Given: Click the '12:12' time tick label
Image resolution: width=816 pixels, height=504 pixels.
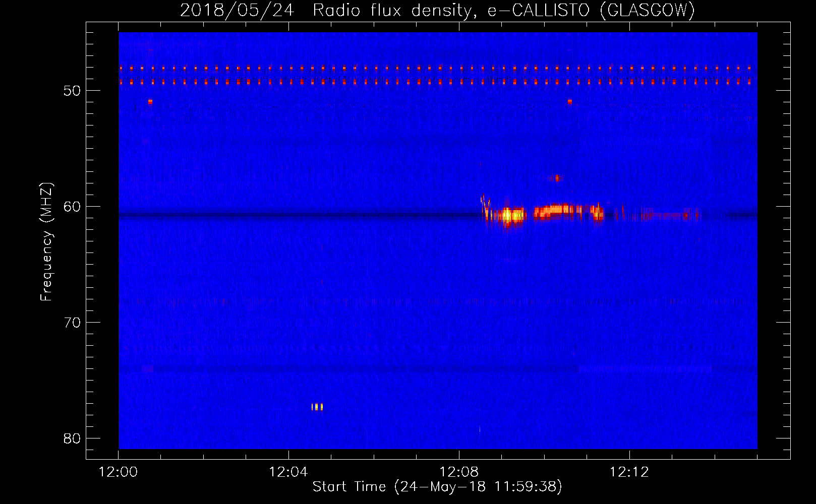Looking at the screenshot, I should (x=629, y=472).
